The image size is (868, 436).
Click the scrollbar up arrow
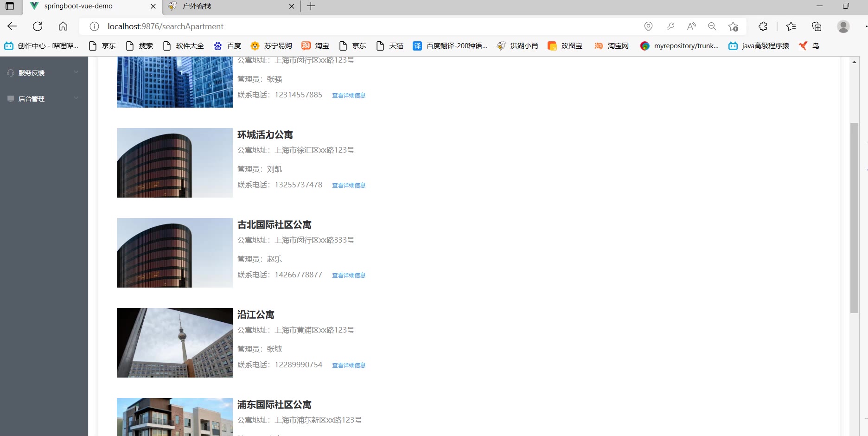pyautogui.click(x=854, y=62)
